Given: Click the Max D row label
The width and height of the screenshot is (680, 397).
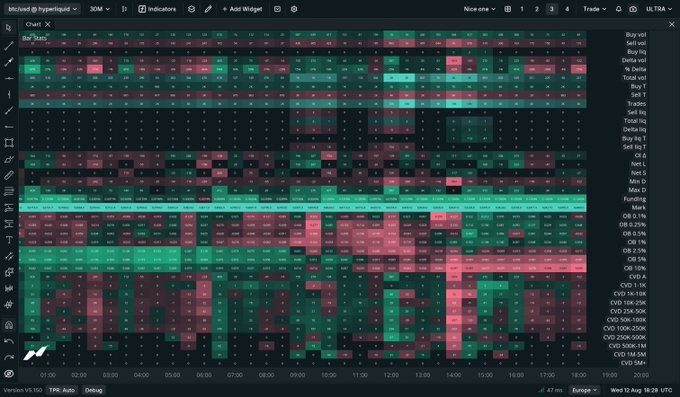Looking at the screenshot, I should [x=637, y=190].
